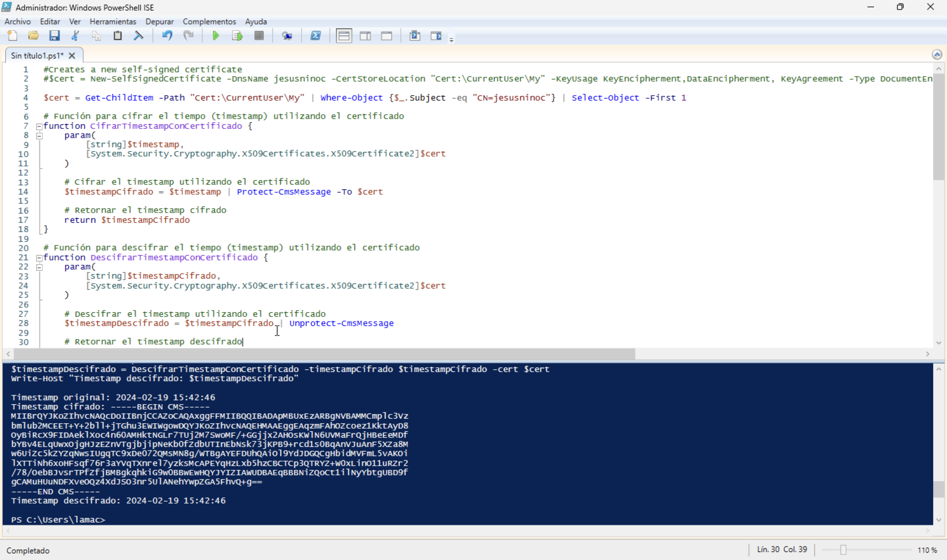Open the Complementos menu

pos(209,21)
